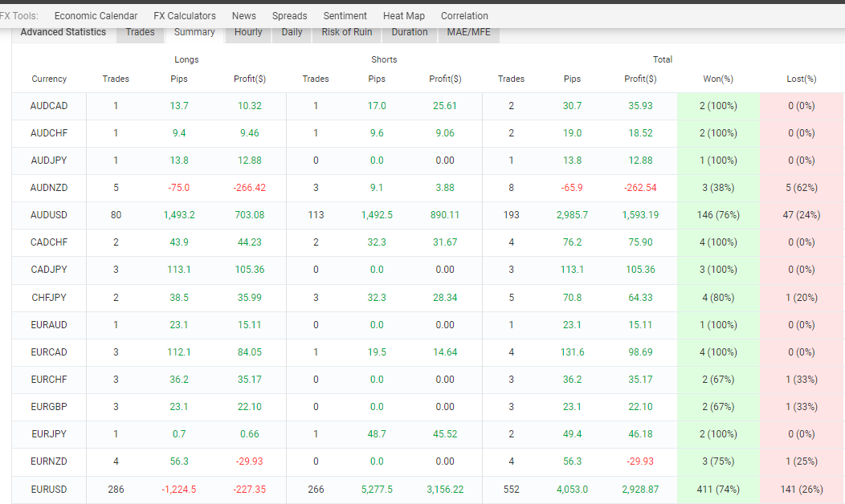Click AUDNZD longs profit -266.42
The height and width of the screenshot is (504, 845).
tap(250, 187)
